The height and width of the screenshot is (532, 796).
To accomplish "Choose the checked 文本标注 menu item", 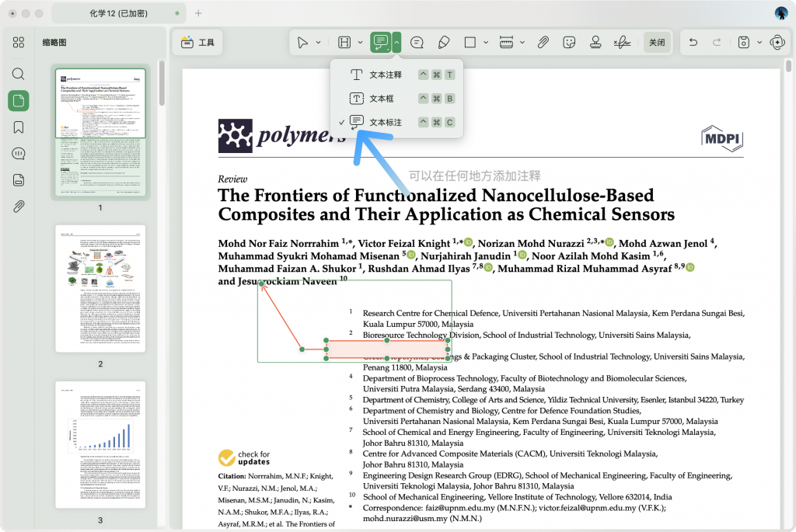I will tap(396, 122).
